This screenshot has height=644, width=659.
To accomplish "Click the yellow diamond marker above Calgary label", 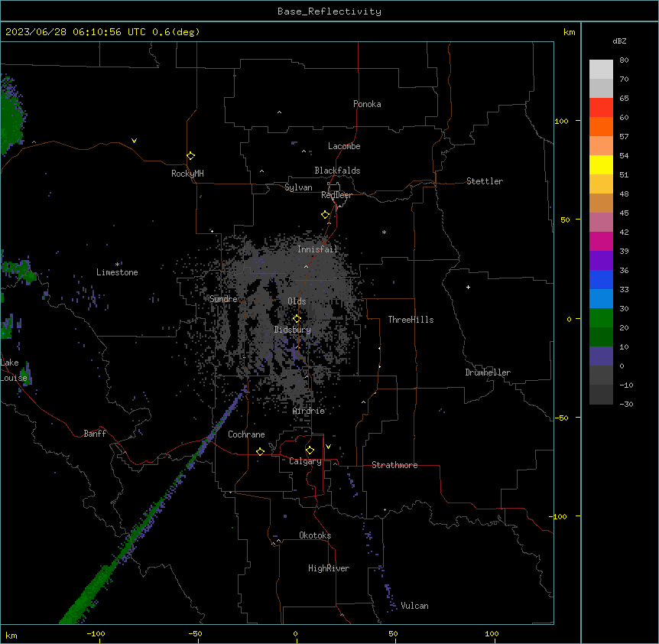I will pos(310,450).
